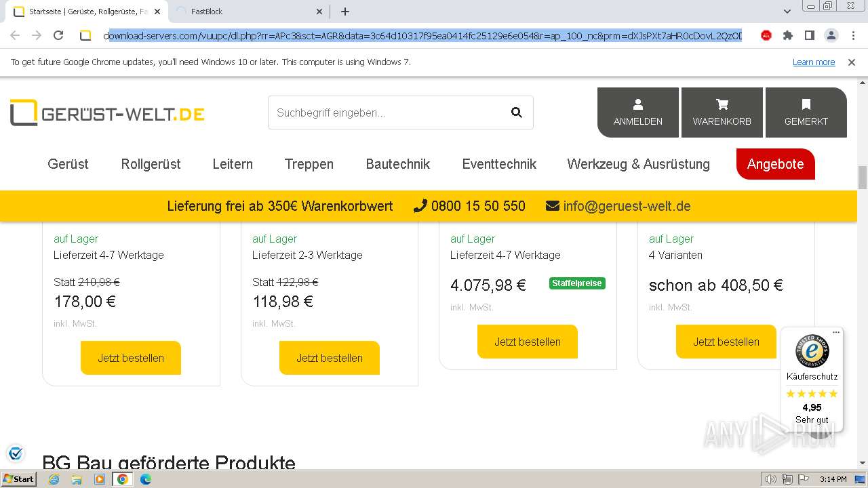Click Jetzt bestellen for the 408,50 € product
Viewport: 868px width, 488px height.
coord(726,342)
